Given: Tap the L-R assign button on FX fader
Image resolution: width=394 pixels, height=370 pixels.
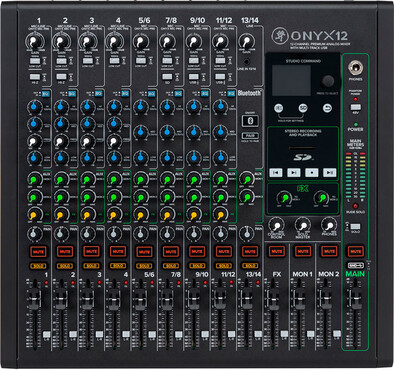Looking at the screenshot, I should point(284,334).
